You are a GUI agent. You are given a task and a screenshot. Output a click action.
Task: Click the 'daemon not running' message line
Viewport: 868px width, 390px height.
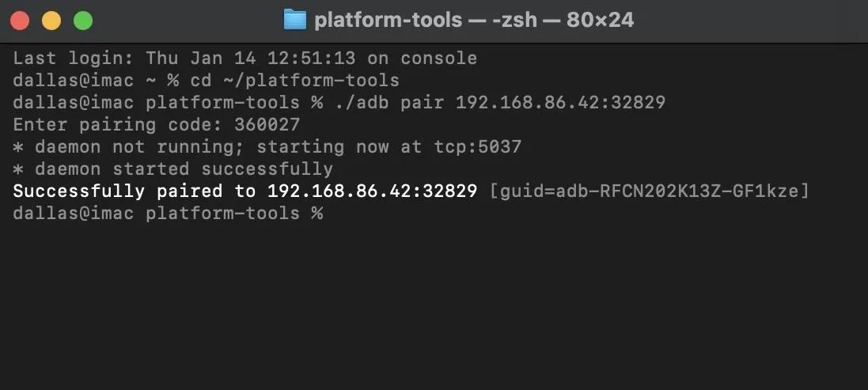coord(267,146)
